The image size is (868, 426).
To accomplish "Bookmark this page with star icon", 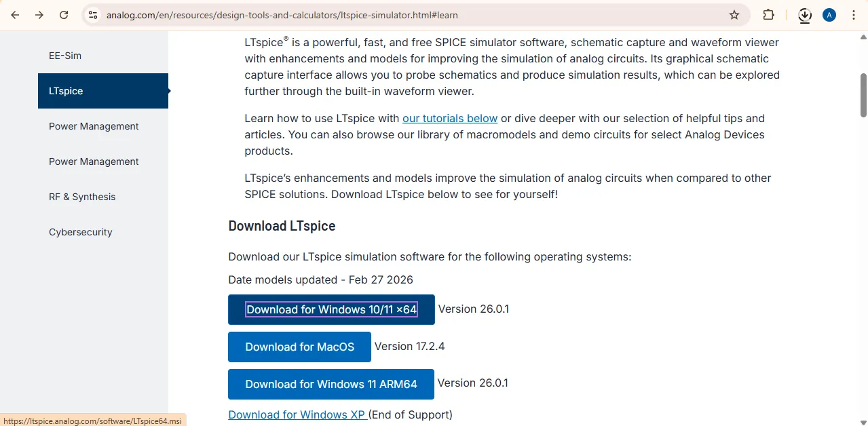I will coord(734,15).
